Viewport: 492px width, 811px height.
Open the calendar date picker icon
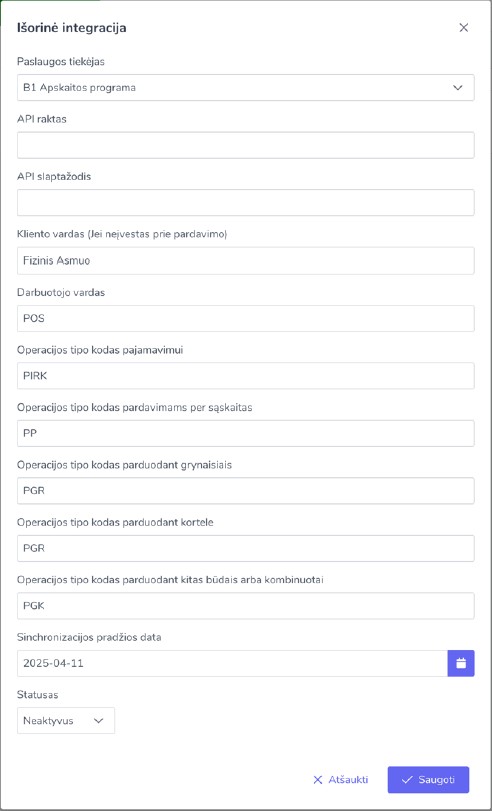click(461, 663)
